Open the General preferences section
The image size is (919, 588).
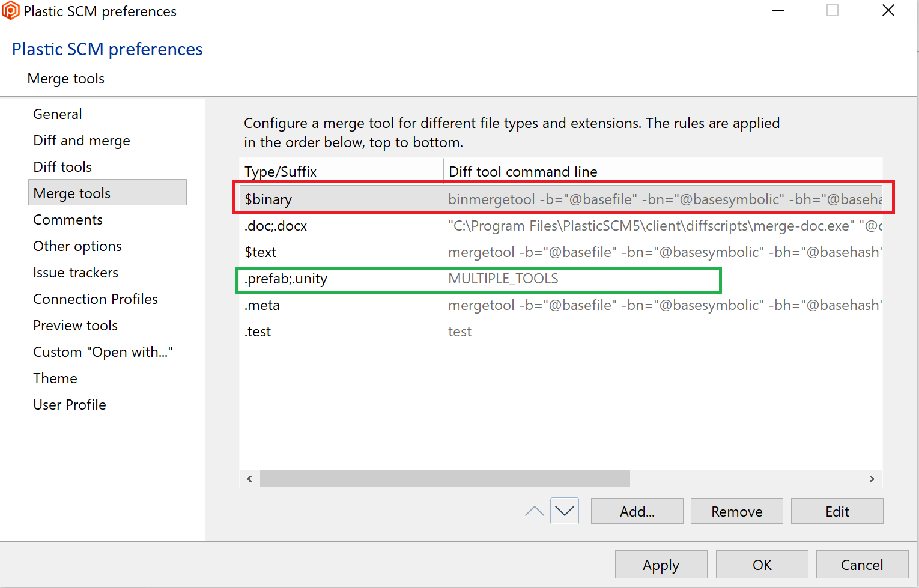tap(58, 114)
